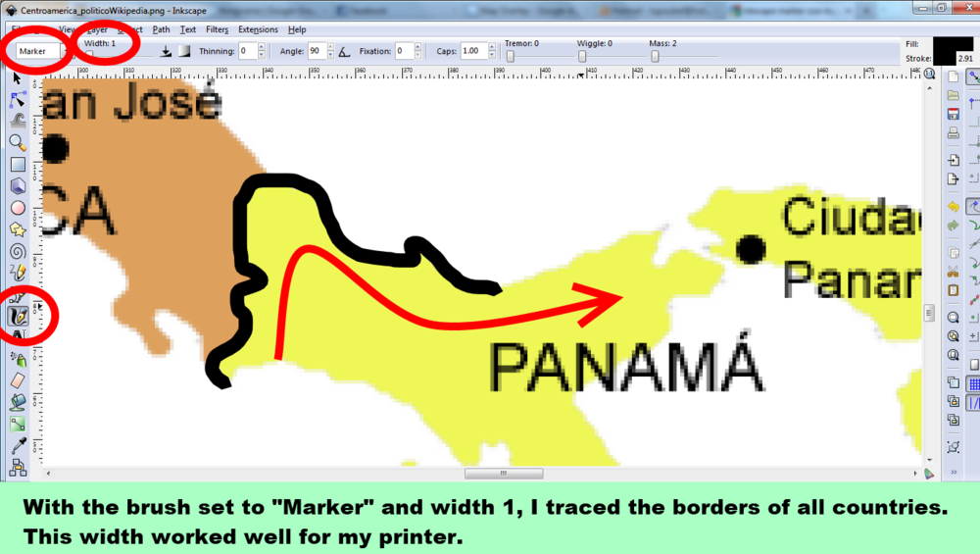Screen dimensions: 980x554
Task: Select the Eraser tool
Action: (18, 380)
